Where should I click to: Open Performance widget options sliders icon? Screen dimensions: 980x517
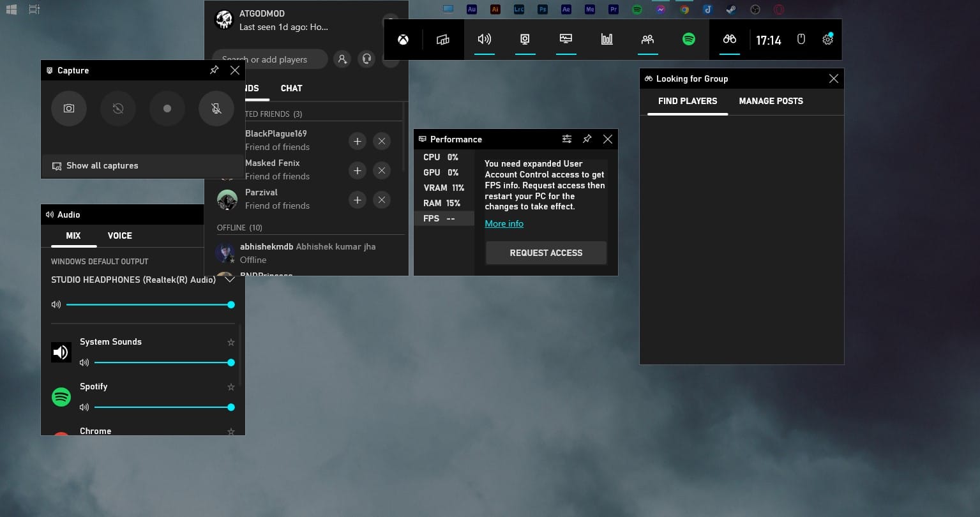click(x=566, y=139)
